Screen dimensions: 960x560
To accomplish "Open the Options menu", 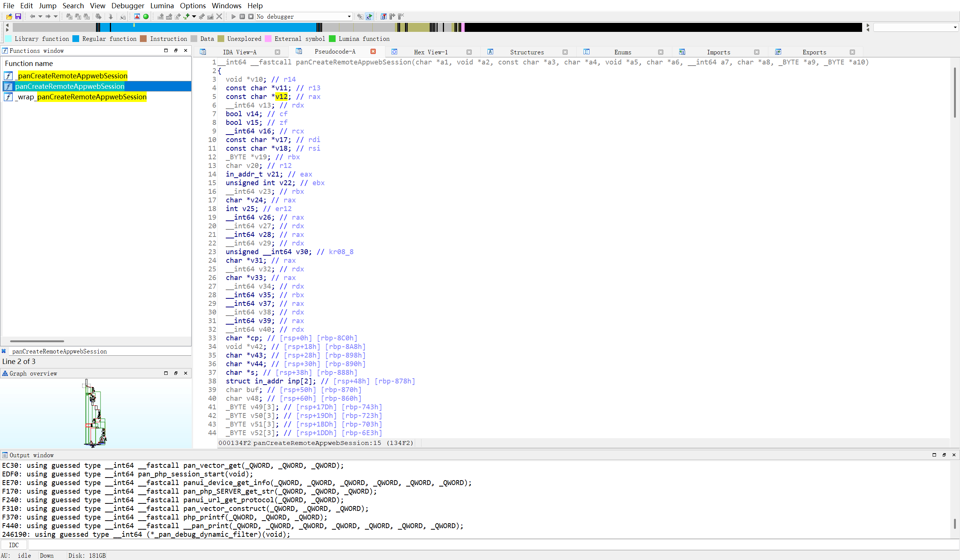I will pyautogui.click(x=193, y=5).
